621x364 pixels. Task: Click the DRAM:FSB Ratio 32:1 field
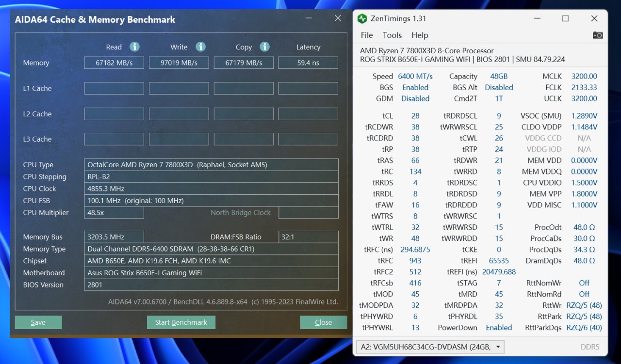tap(309, 237)
